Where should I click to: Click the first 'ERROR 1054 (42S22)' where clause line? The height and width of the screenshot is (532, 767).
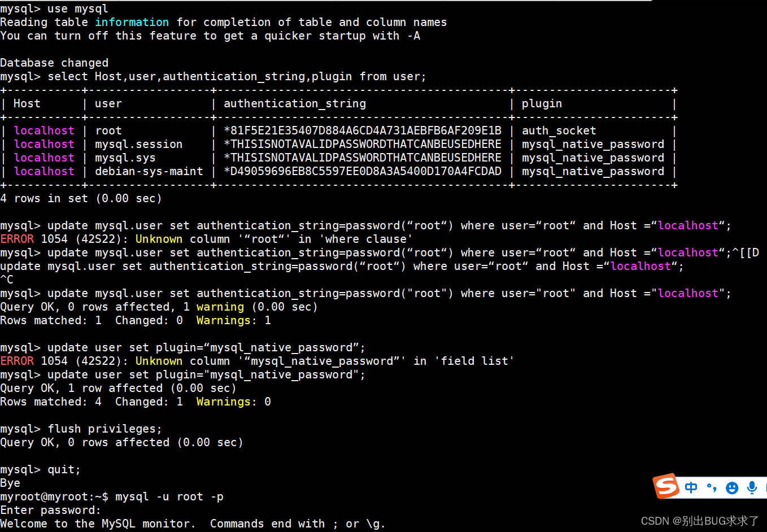207,239
